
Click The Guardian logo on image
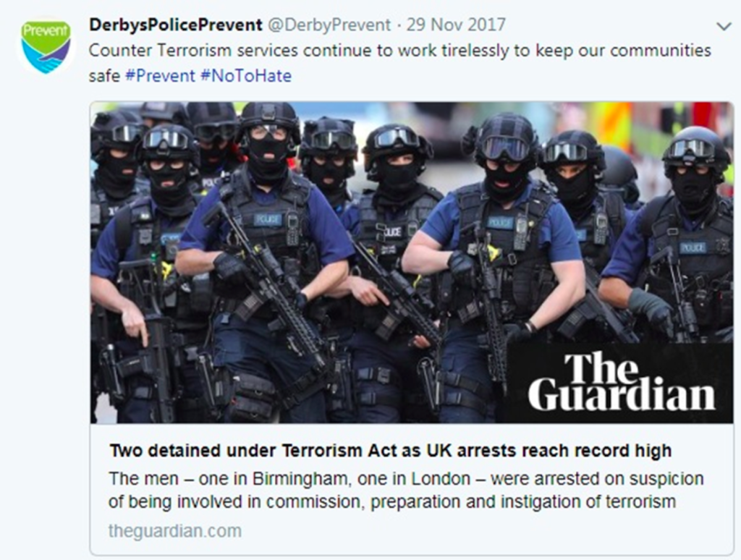(x=622, y=382)
